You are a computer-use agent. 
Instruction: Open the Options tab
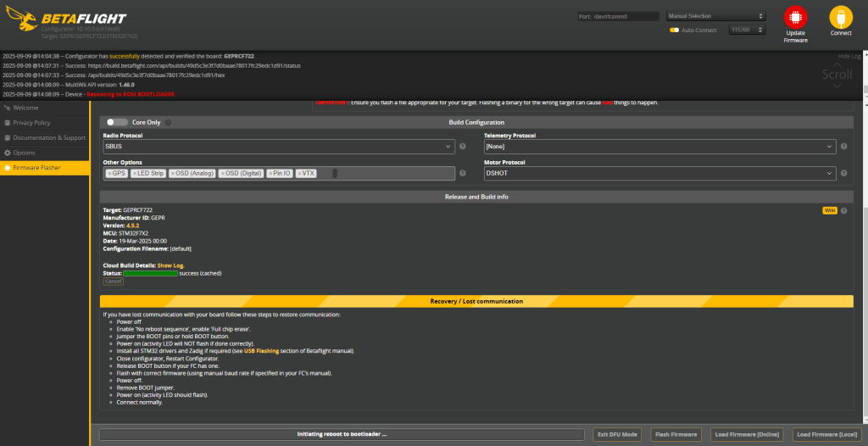[x=44, y=153]
